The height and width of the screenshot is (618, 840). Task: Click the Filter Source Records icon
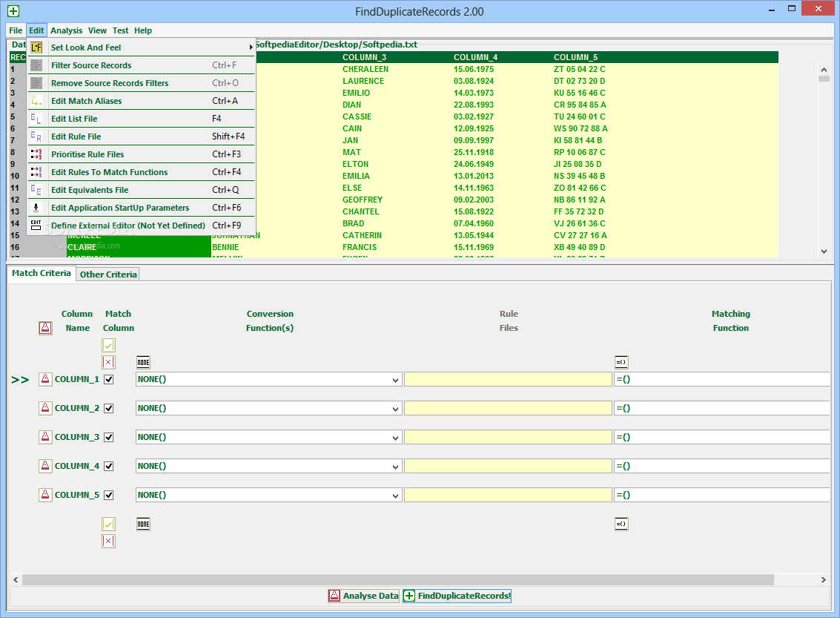point(36,65)
